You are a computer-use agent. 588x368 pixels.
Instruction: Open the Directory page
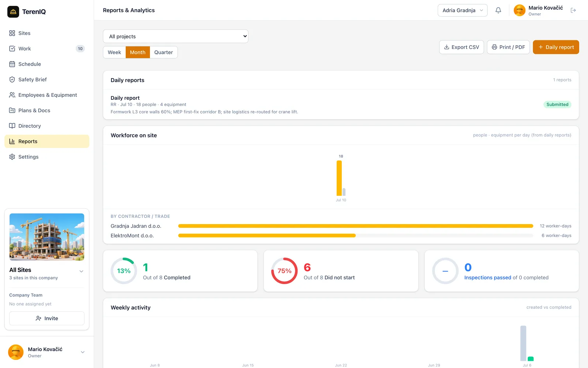click(47, 126)
